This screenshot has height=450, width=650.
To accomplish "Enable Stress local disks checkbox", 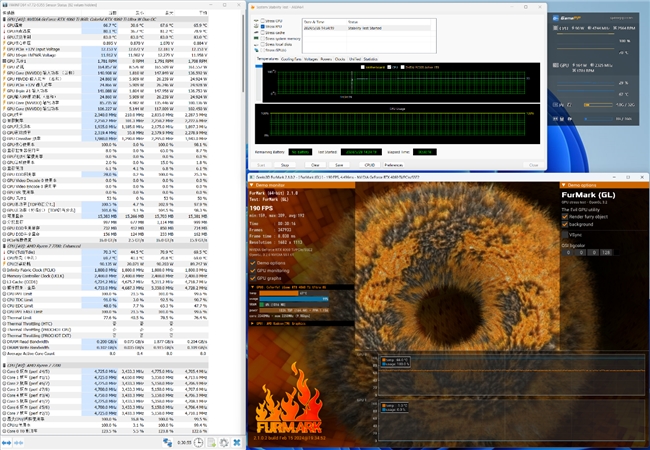I will [262, 44].
